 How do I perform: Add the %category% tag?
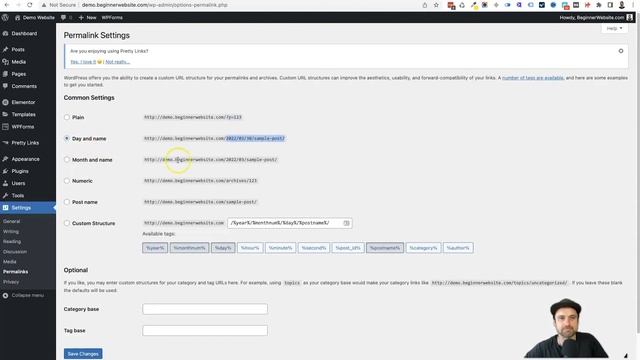point(423,248)
